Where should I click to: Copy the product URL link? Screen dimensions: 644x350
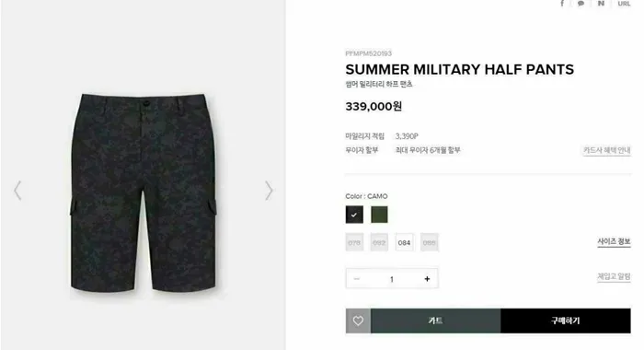click(624, 4)
